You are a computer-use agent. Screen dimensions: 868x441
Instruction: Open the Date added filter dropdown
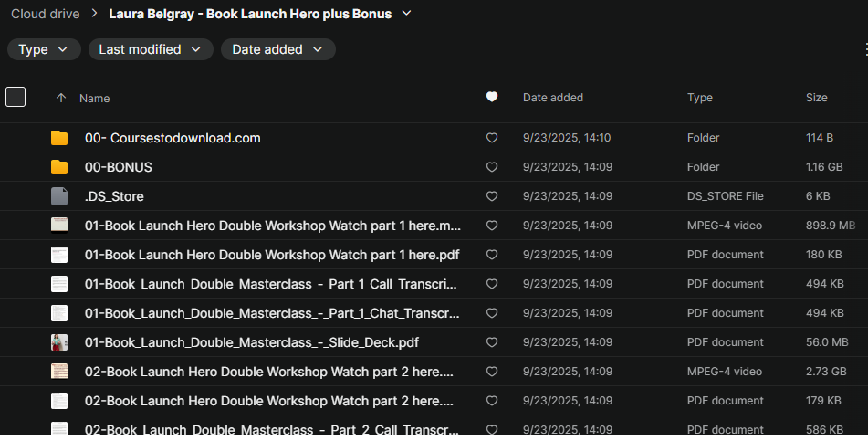coord(277,49)
